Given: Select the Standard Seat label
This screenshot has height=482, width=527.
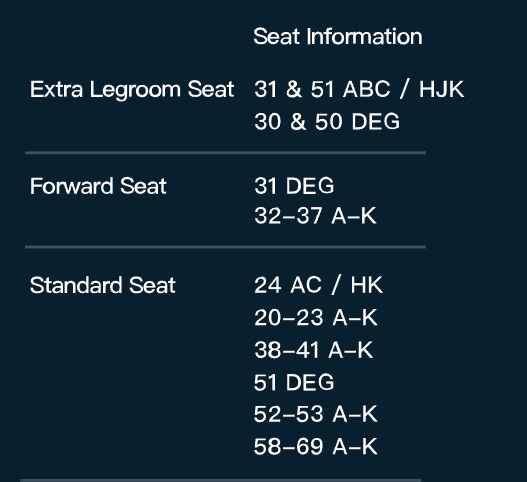Looking at the screenshot, I should click(103, 285).
